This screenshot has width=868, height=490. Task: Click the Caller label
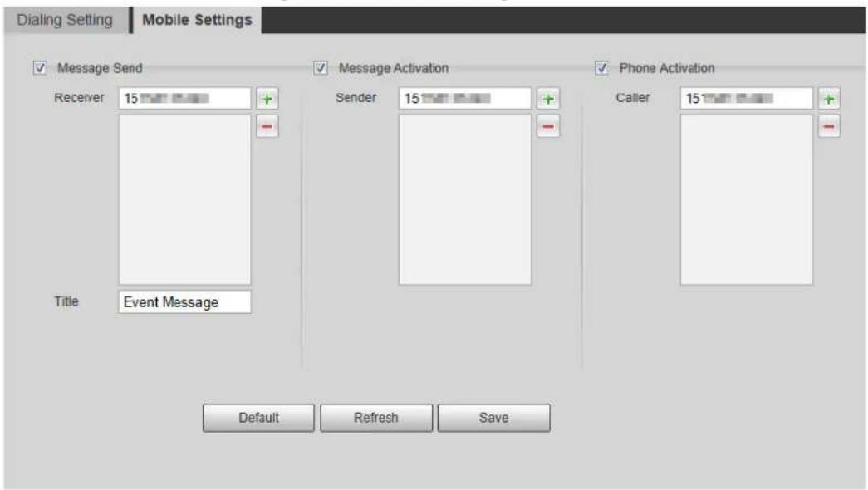click(x=633, y=97)
